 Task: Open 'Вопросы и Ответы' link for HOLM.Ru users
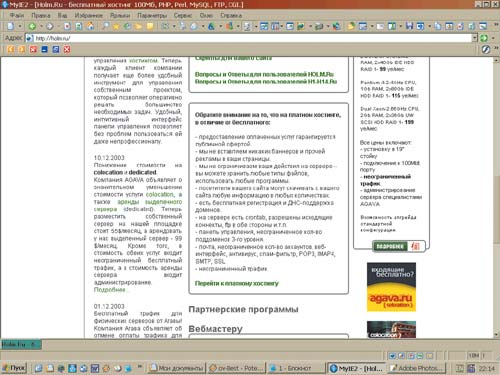(x=264, y=74)
